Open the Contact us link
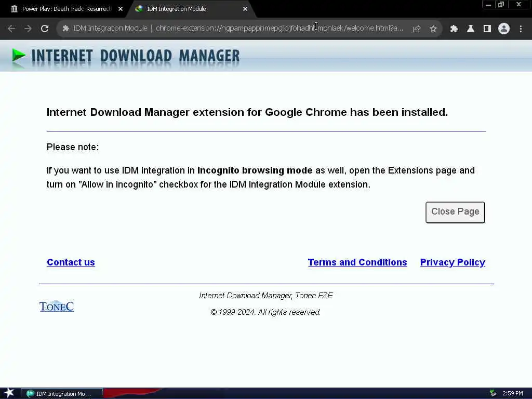 pos(71,262)
